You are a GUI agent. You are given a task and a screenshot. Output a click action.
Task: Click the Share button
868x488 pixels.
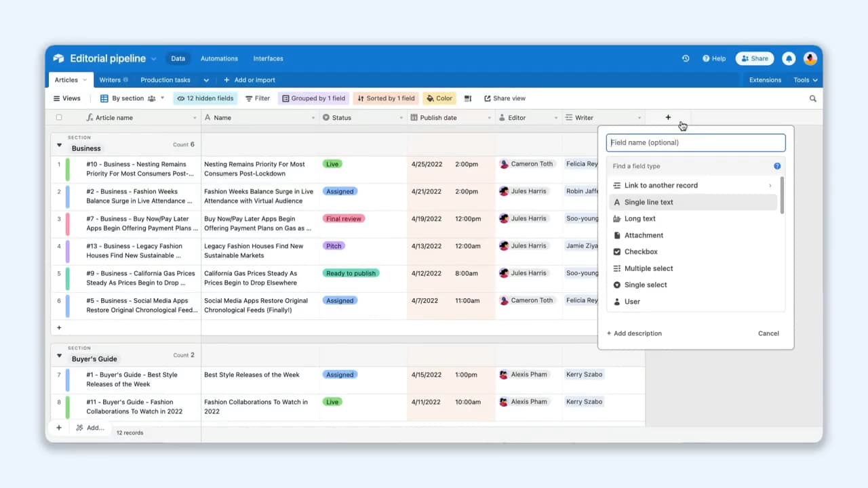[x=755, y=58]
